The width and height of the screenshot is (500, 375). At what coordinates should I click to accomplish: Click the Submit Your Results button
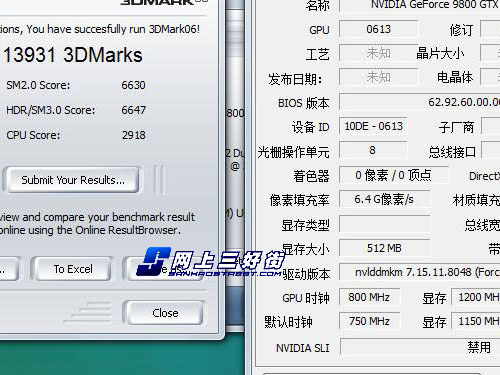(x=73, y=180)
